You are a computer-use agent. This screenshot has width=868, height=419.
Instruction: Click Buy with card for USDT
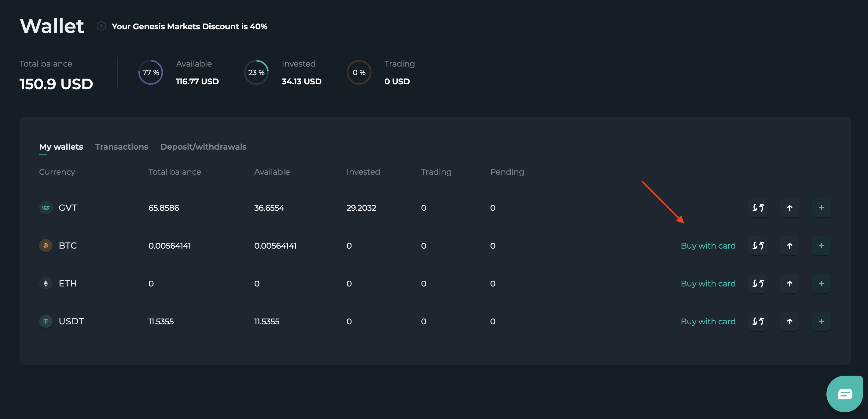(708, 321)
